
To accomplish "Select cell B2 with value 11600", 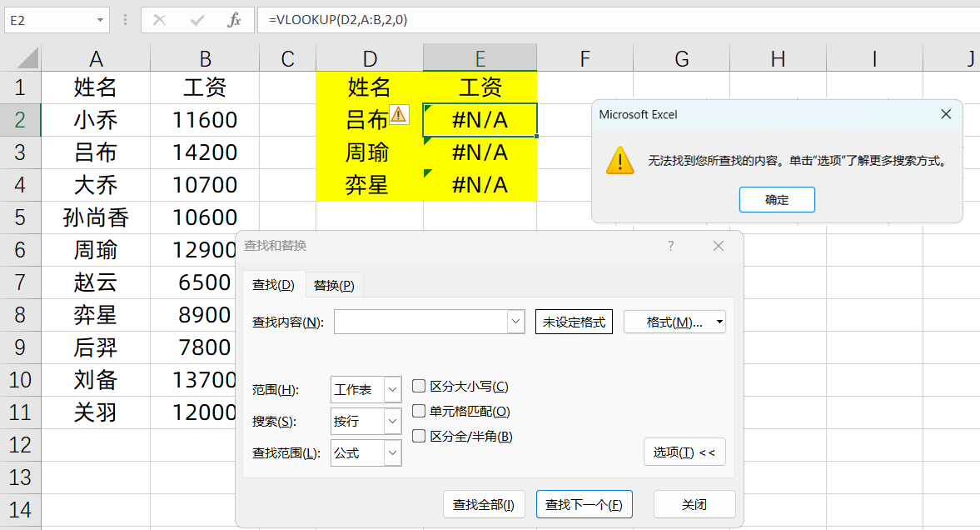I will point(205,119).
